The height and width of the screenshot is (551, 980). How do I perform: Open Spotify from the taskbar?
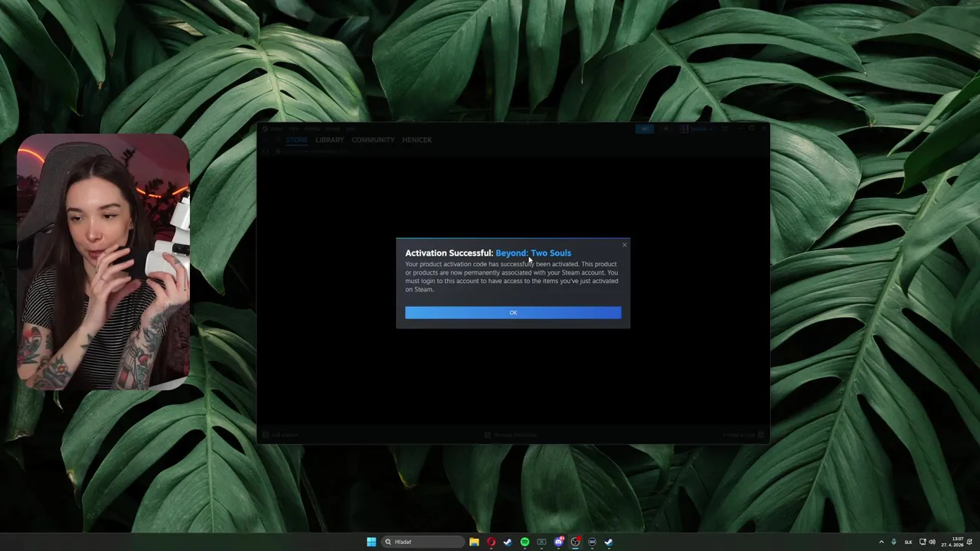(x=524, y=542)
